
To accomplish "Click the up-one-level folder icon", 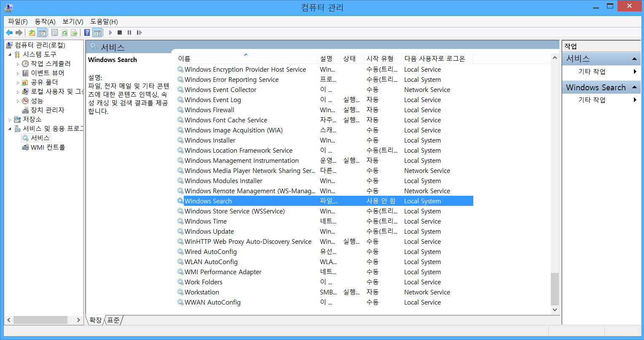I will click(x=32, y=32).
